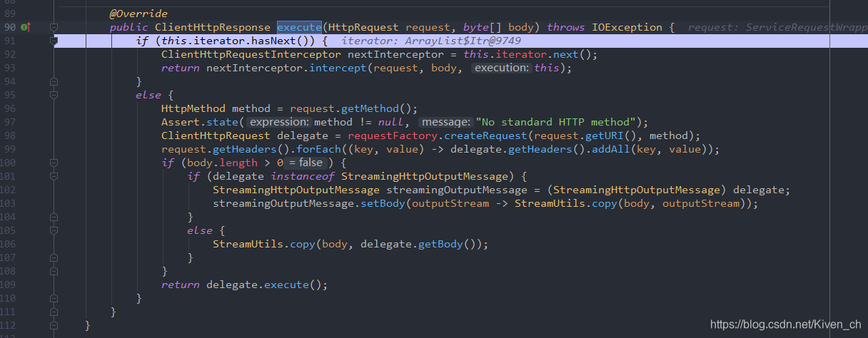
Task: Collapse the execute method fold marker on line 90
Action: point(54,27)
